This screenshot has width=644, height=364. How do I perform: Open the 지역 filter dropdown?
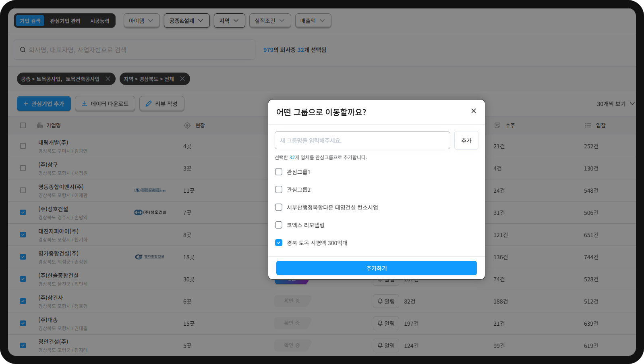tap(229, 21)
